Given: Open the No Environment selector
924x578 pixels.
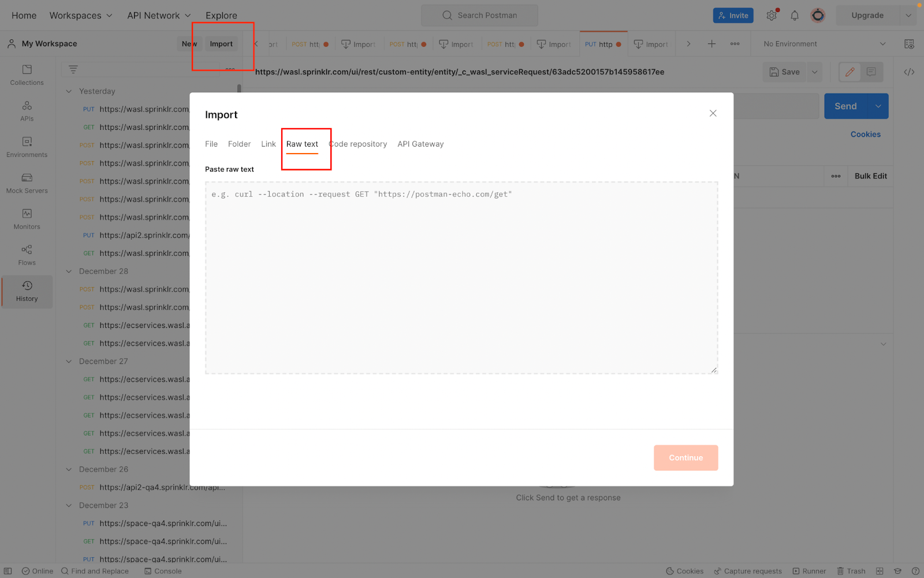Looking at the screenshot, I should (824, 44).
